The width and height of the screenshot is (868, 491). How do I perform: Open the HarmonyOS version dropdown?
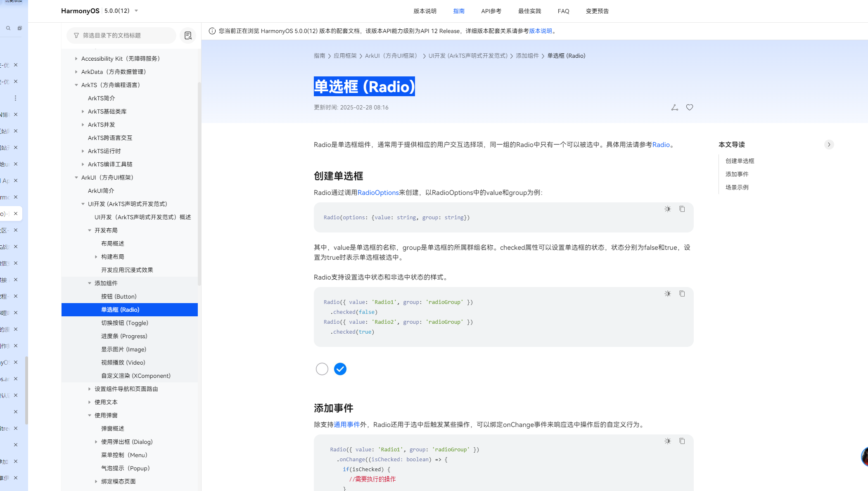[136, 11]
